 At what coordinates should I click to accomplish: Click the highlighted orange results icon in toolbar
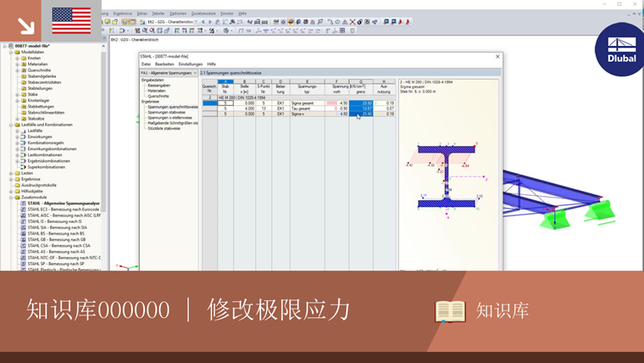pos(291,22)
